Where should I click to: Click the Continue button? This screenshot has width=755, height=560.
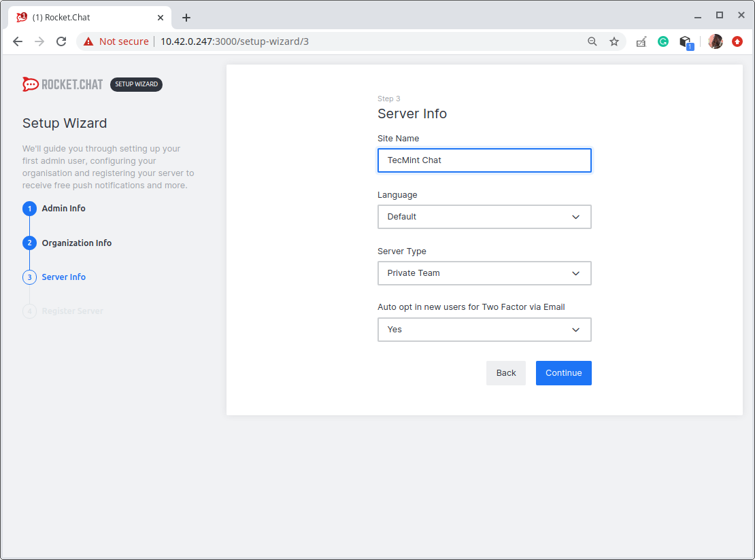pos(563,373)
